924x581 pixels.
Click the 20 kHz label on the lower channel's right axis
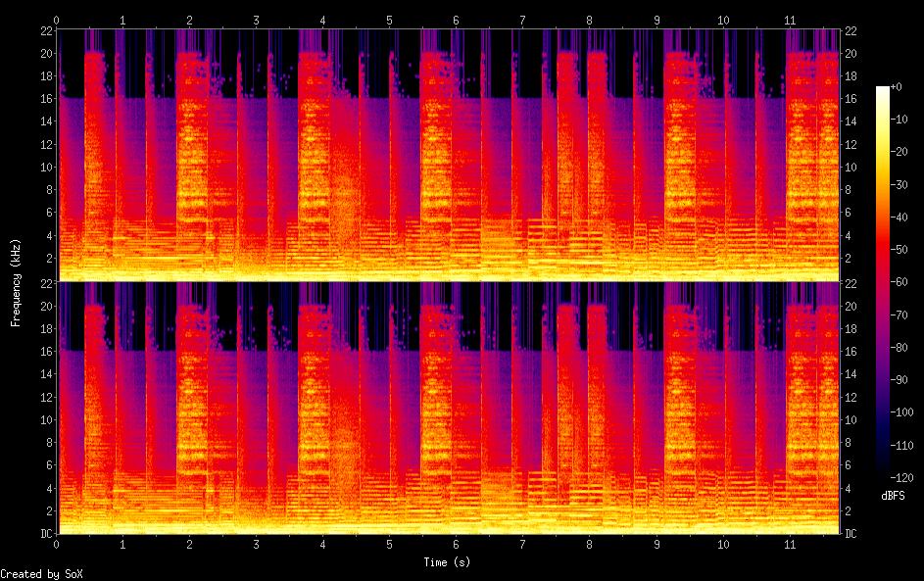[851, 306]
